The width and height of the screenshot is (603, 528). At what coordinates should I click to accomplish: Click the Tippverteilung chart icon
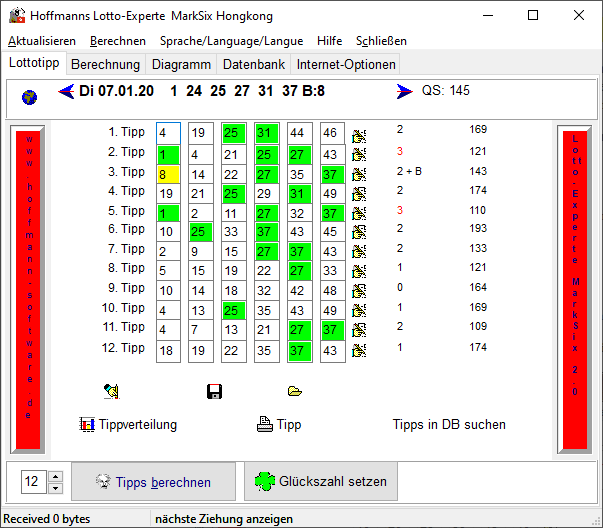(x=87, y=425)
